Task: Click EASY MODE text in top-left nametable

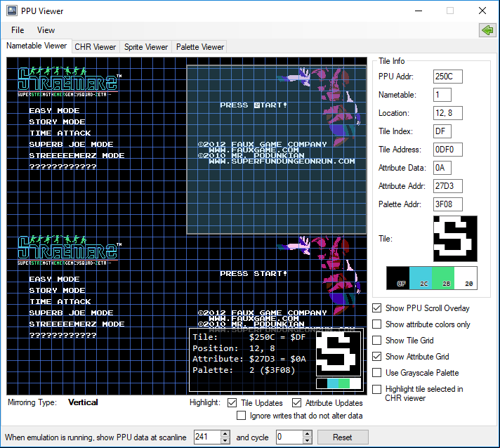Action: (54, 111)
